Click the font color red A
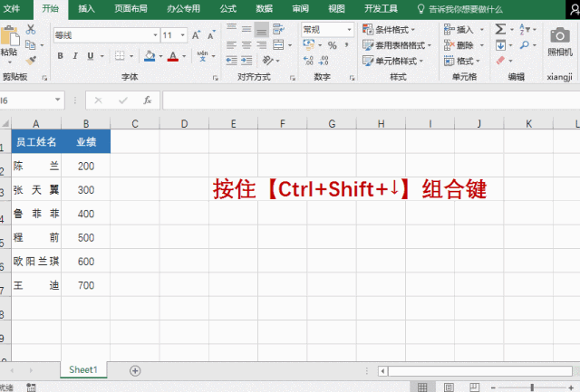 pyautogui.click(x=173, y=56)
